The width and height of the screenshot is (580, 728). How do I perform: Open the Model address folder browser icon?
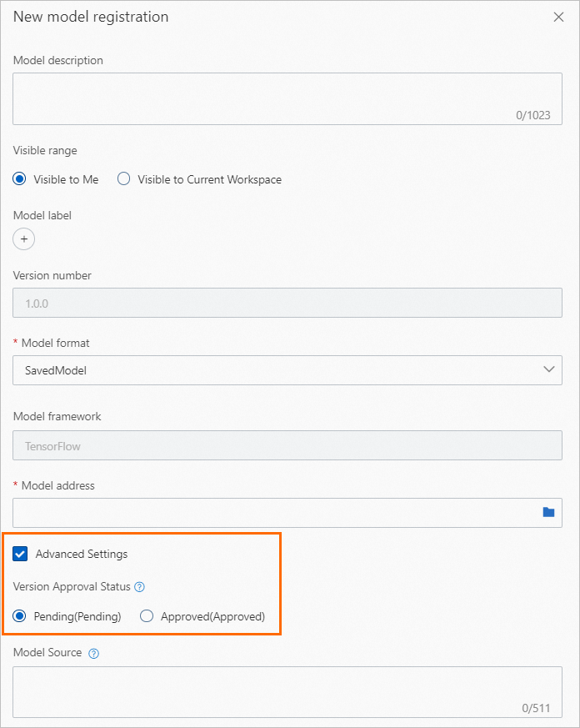click(548, 512)
